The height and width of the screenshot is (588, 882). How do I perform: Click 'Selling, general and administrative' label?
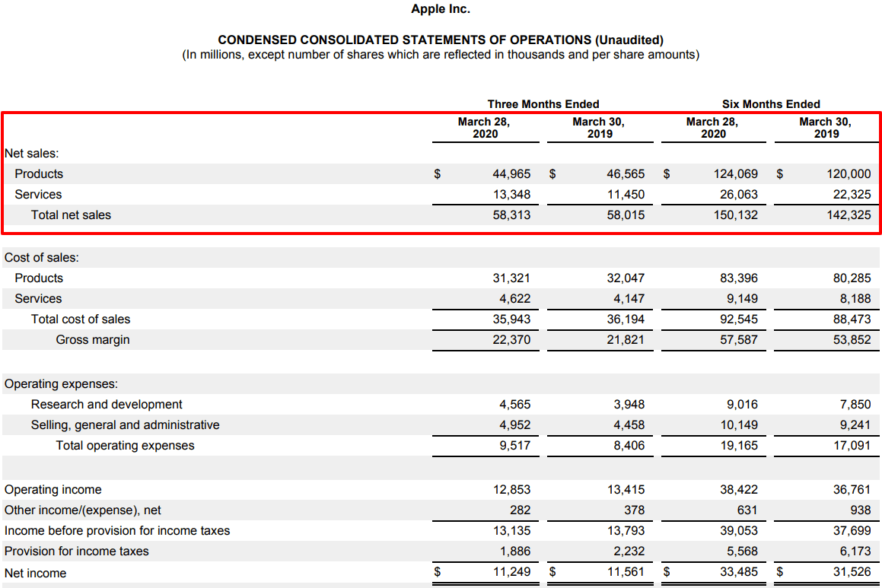(x=125, y=425)
